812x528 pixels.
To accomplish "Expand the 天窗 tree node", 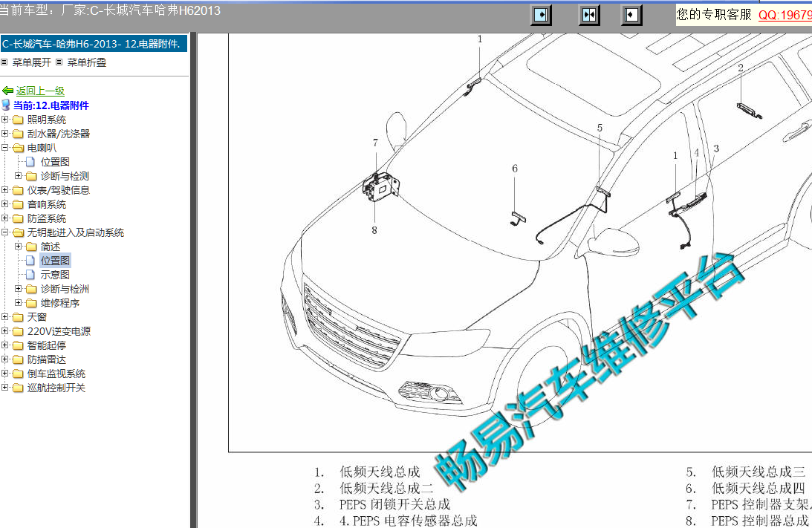I will pyautogui.click(x=4, y=317).
